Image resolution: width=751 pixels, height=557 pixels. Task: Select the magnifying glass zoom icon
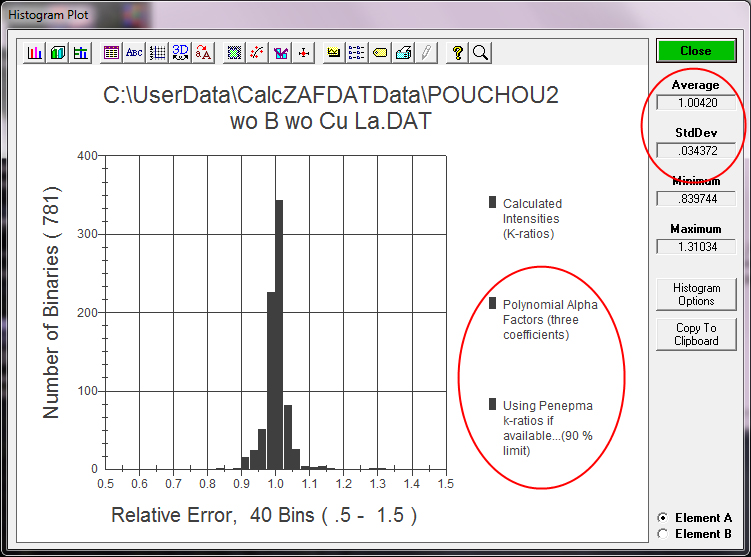(x=480, y=53)
